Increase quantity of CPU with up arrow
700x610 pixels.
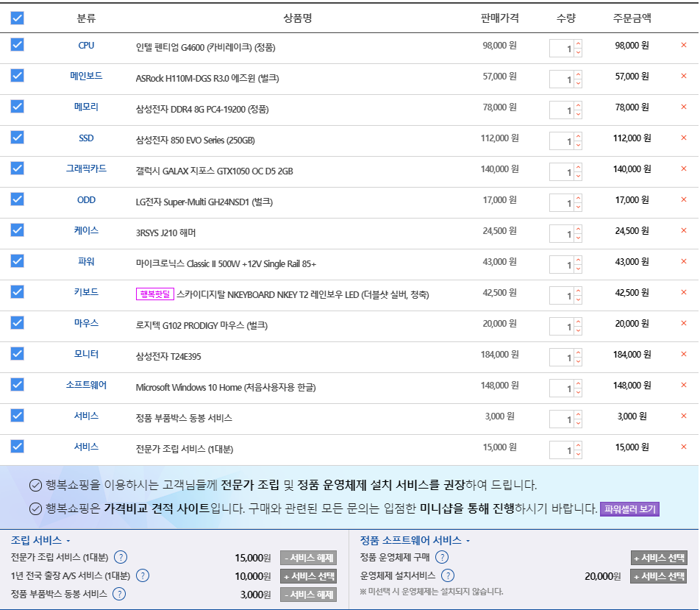click(578, 44)
